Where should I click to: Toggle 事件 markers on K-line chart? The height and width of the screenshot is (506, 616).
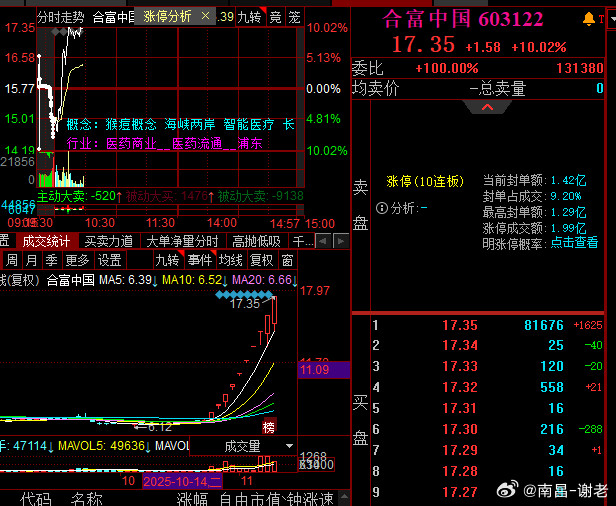click(x=200, y=260)
